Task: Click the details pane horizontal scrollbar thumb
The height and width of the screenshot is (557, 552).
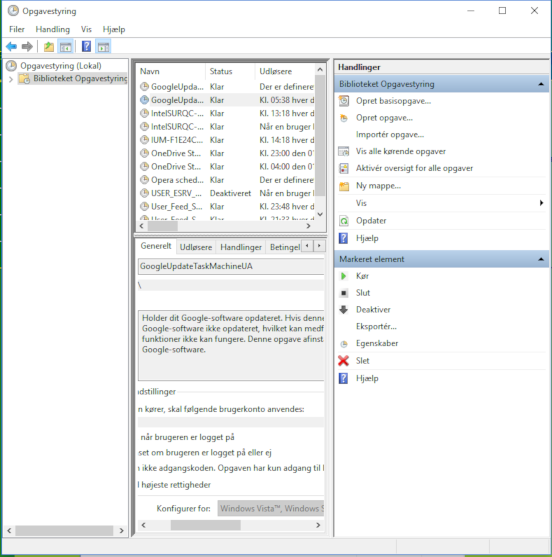Action: click(205, 525)
